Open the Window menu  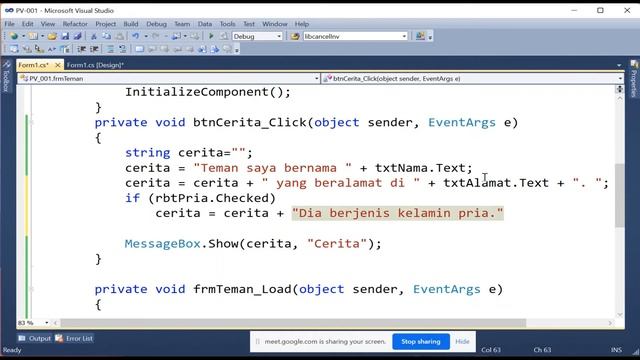point(275,24)
